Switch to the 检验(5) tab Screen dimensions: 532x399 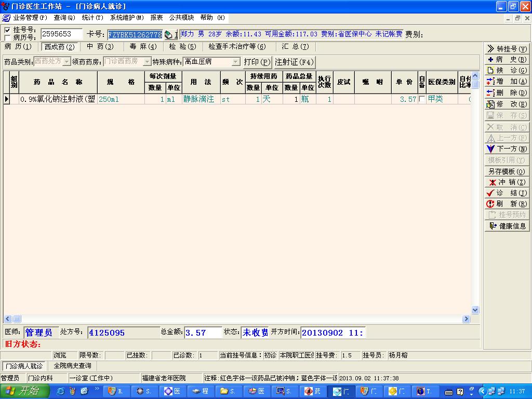pos(182,47)
